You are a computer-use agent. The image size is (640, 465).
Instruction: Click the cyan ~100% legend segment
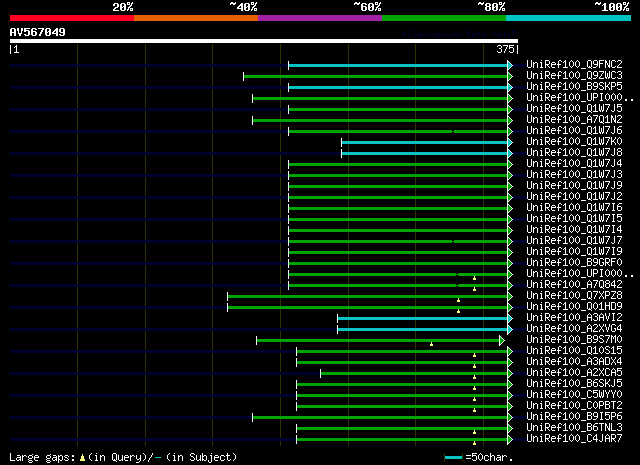[x=568, y=18]
